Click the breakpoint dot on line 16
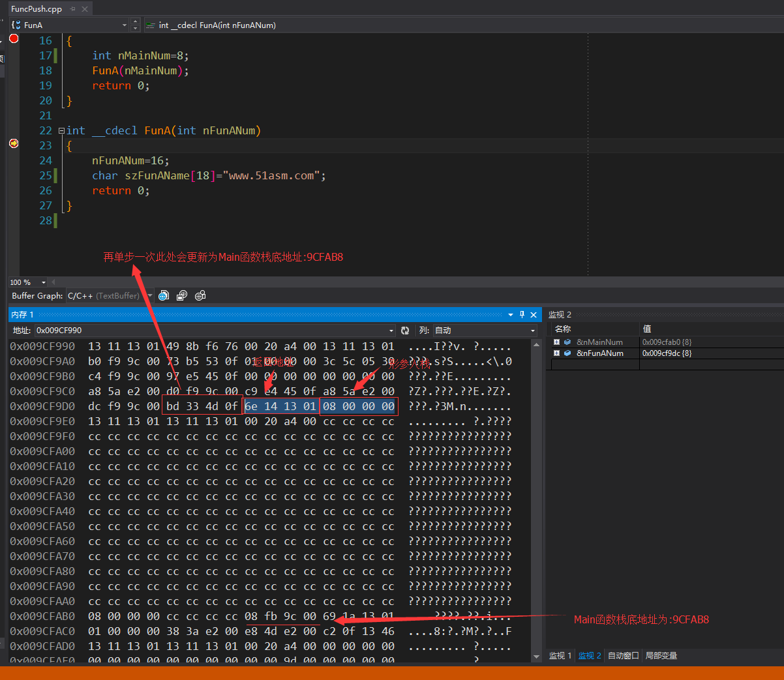The width and height of the screenshot is (784, 680). [14, 38]
